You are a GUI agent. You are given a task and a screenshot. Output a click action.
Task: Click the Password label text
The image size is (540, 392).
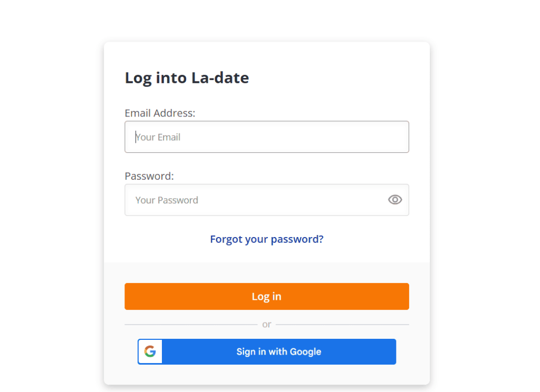(x=149, y=176)
